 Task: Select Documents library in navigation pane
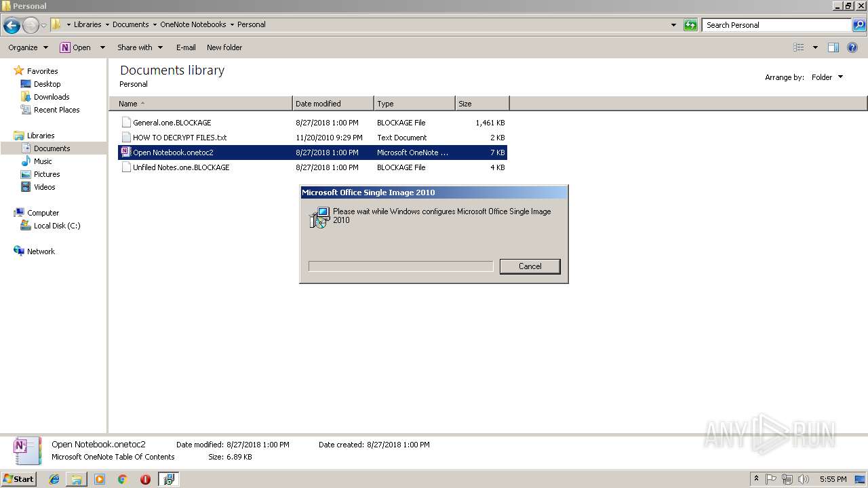[52, 148]
